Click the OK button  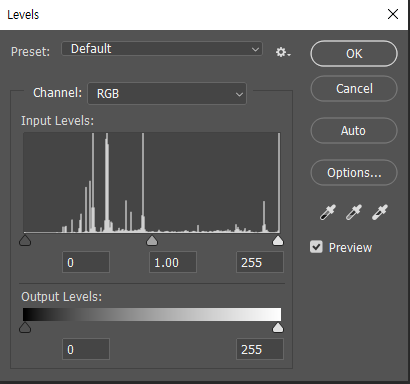[x=354, y=54]
